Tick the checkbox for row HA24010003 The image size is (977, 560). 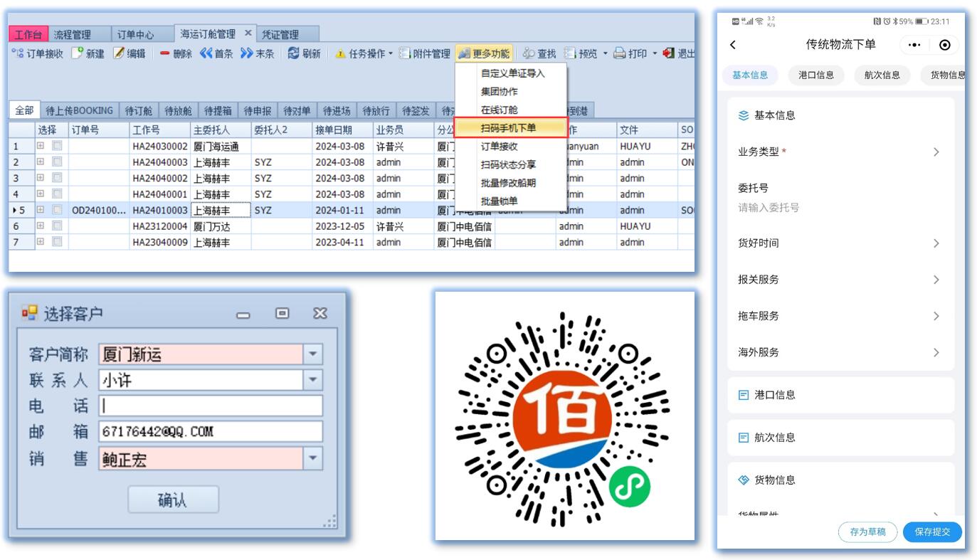(57, 210)
